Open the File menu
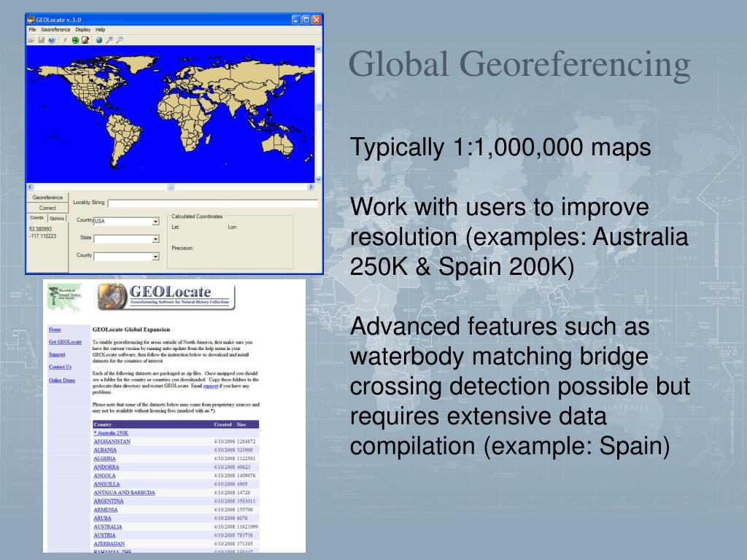 point(32,29)
